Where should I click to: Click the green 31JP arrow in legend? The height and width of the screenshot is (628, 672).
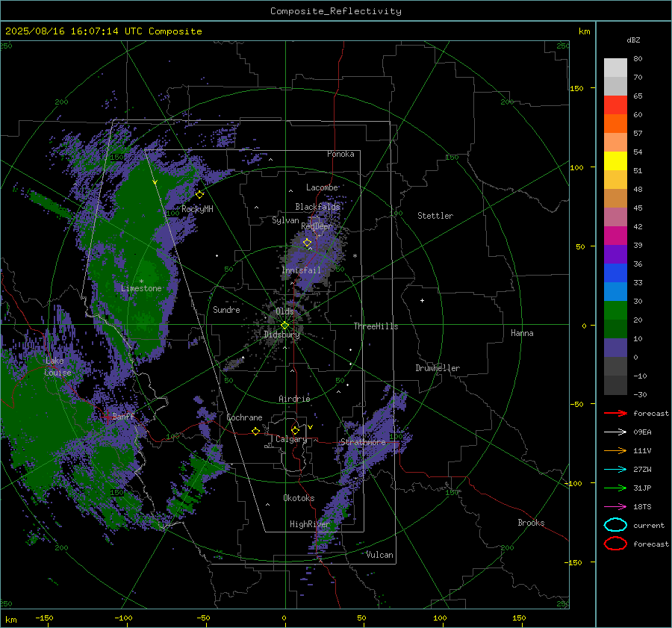615,488
